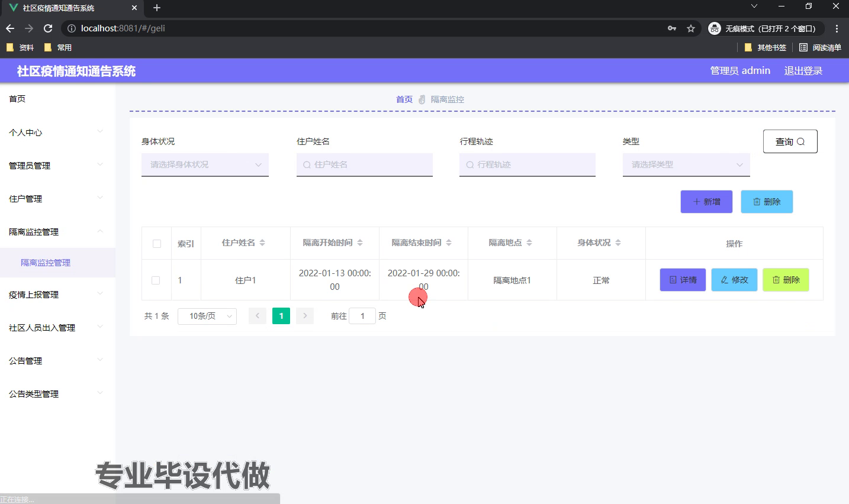Click 退出登录 to log out
Viewport: 849px width, 504px height.
tap(803, 71)
